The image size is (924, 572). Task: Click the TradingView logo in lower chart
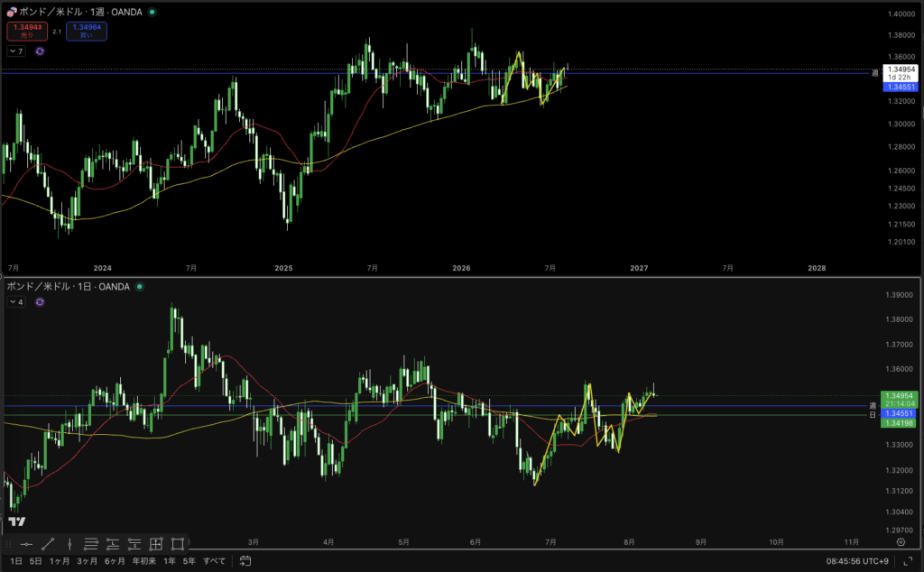(x=17, y=521)
